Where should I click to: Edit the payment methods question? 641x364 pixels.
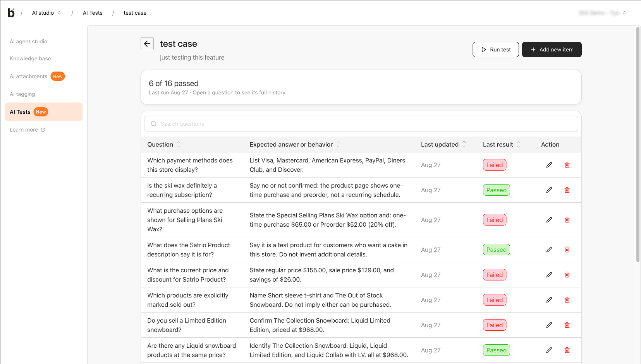549,165
